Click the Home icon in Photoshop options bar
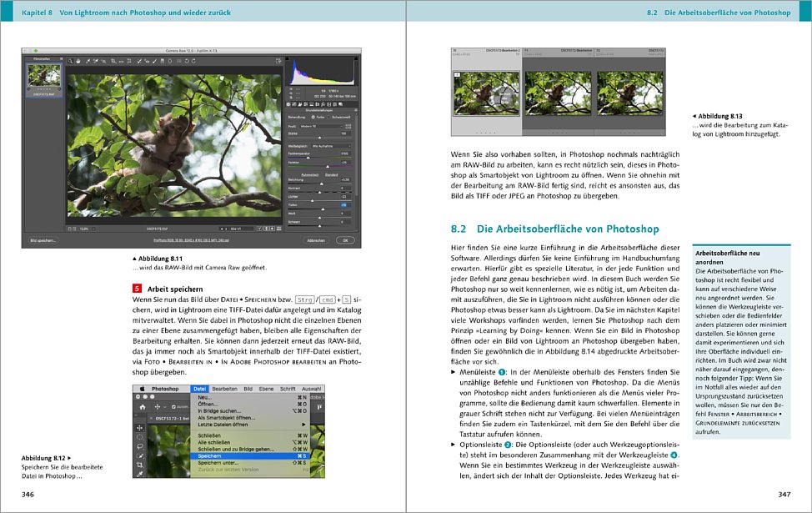The image size is (812, 513). tap(143, 407)
